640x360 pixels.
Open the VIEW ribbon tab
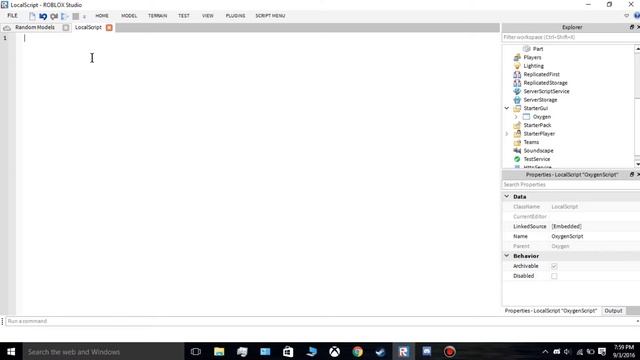[208, 16]
